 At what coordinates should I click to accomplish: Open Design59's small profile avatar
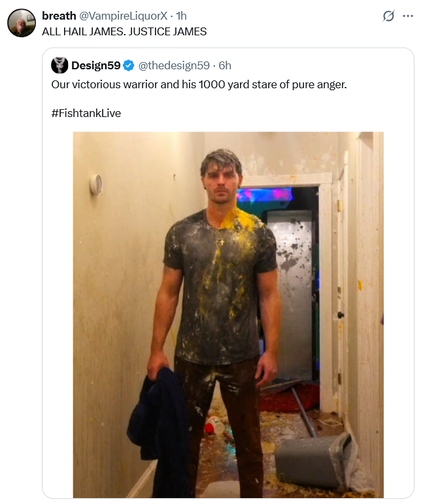point(59,65)
